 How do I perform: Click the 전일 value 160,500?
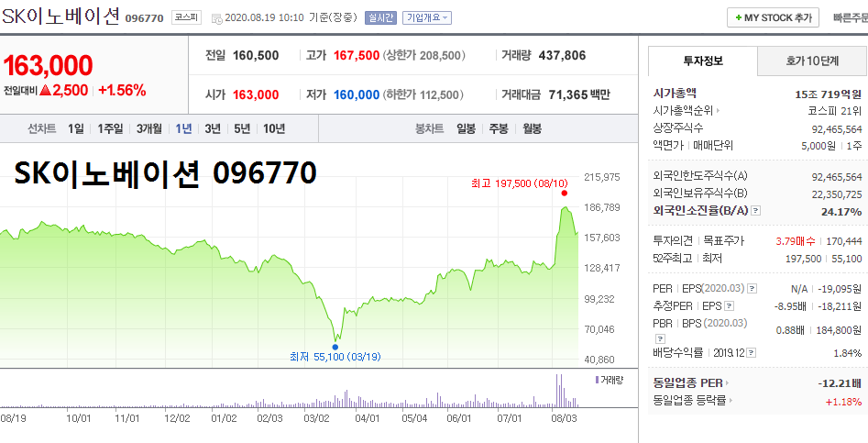(256, 55)
